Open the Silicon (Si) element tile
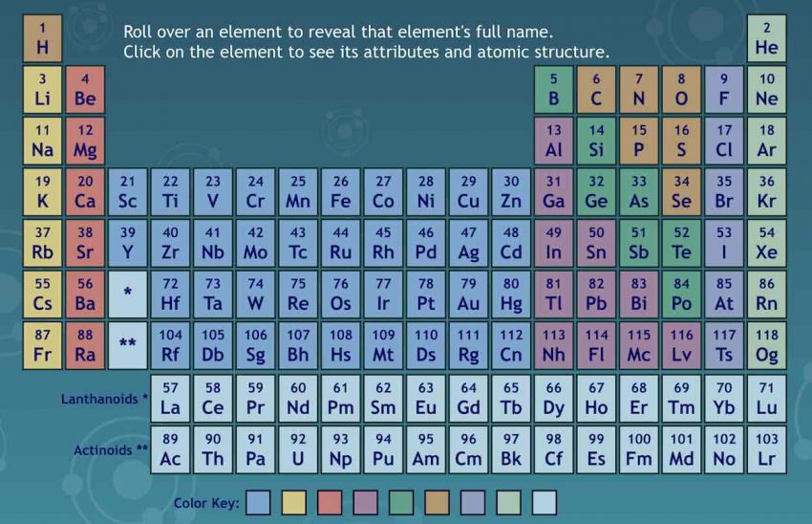The image size is (812, 524). [596, 141]
